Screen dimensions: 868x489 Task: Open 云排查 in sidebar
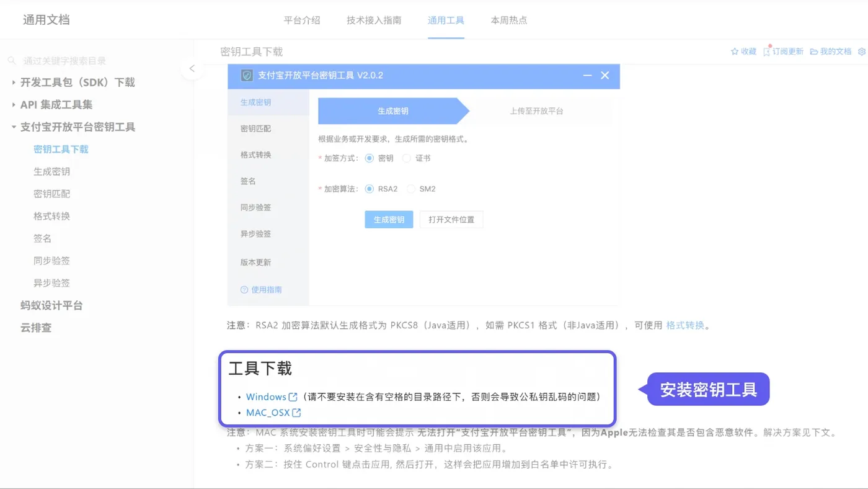coord(36,328)
